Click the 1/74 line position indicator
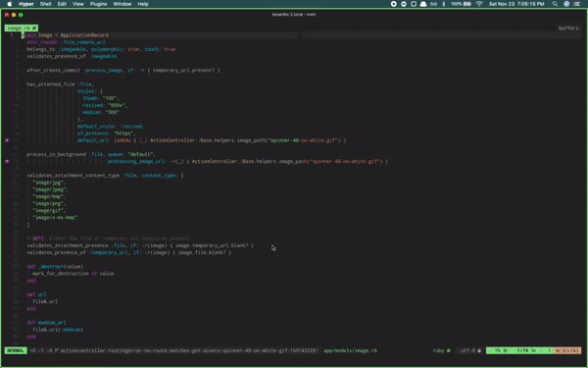Screen dimensions: 588x368 pyautogui.click(x=522, y=350)
